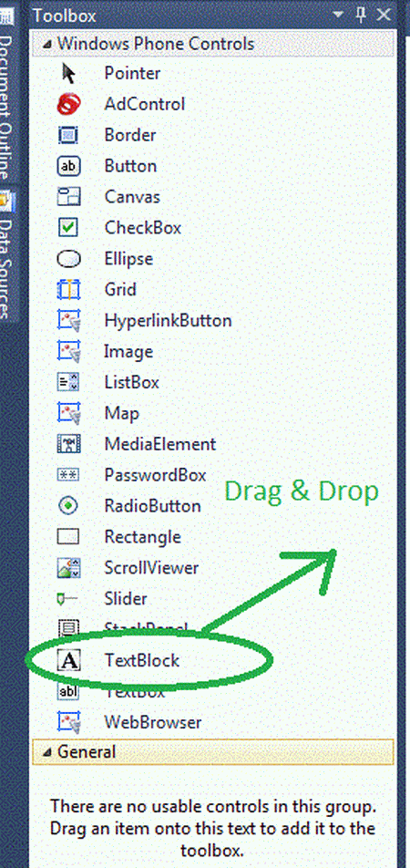Collapse the Windows Phone Controls group
This screenshot has width=410, height=868.
click(48, 44)
